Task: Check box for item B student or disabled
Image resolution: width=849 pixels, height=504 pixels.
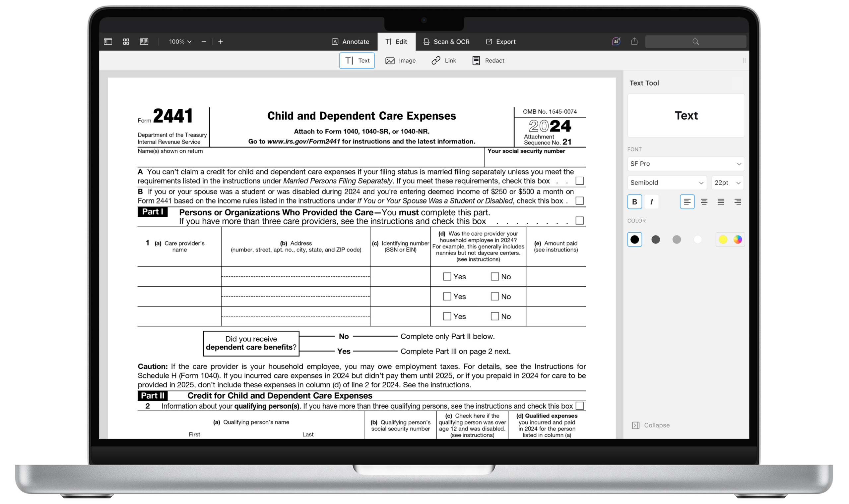Action: [579, 201]
